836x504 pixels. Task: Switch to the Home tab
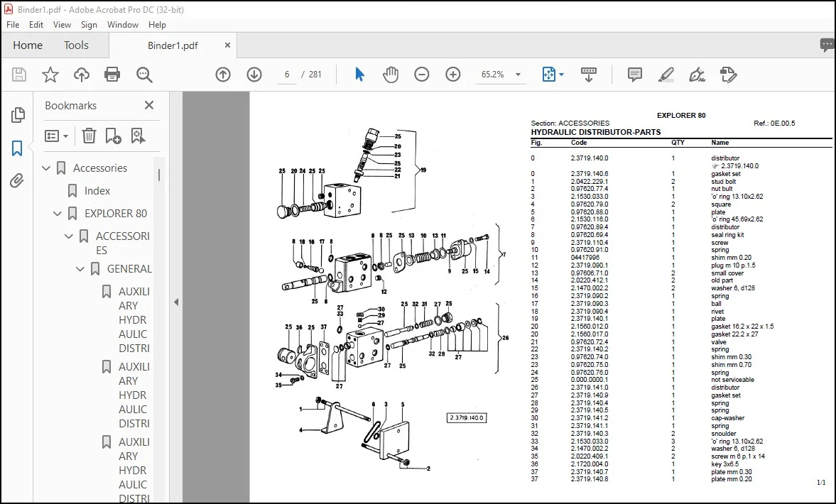(28, 45)
